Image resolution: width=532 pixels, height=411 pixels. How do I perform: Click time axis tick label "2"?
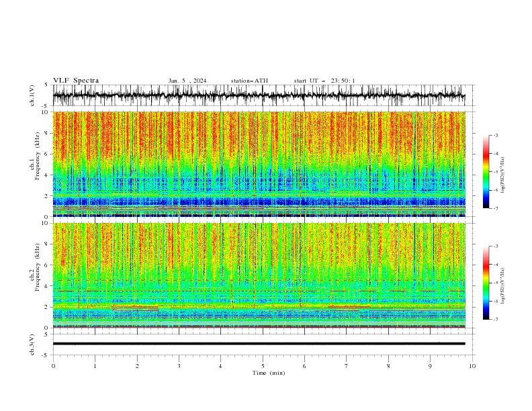[x=137, y=366]
